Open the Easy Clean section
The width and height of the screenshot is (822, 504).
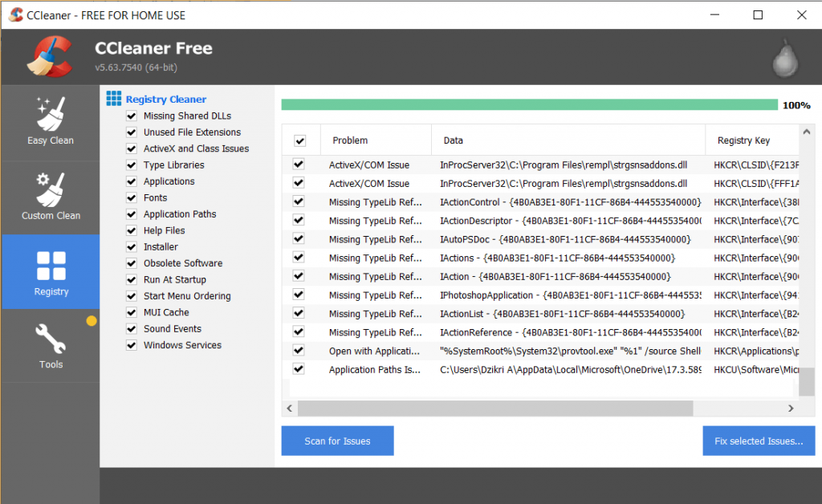coord(50,122)
